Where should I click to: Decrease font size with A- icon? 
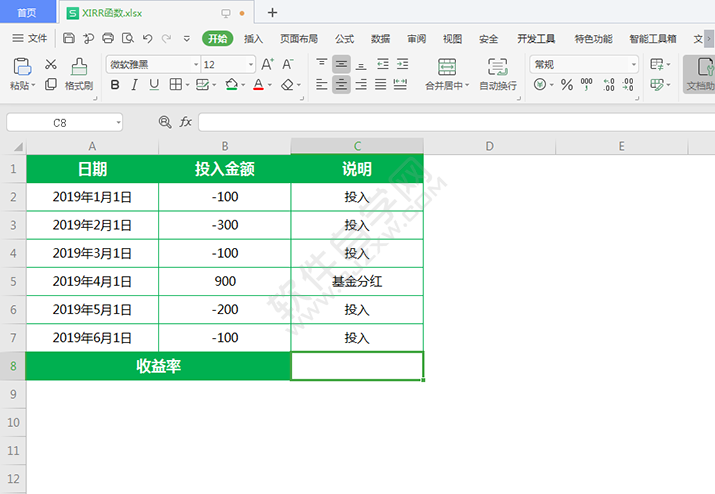pos(288,64)
